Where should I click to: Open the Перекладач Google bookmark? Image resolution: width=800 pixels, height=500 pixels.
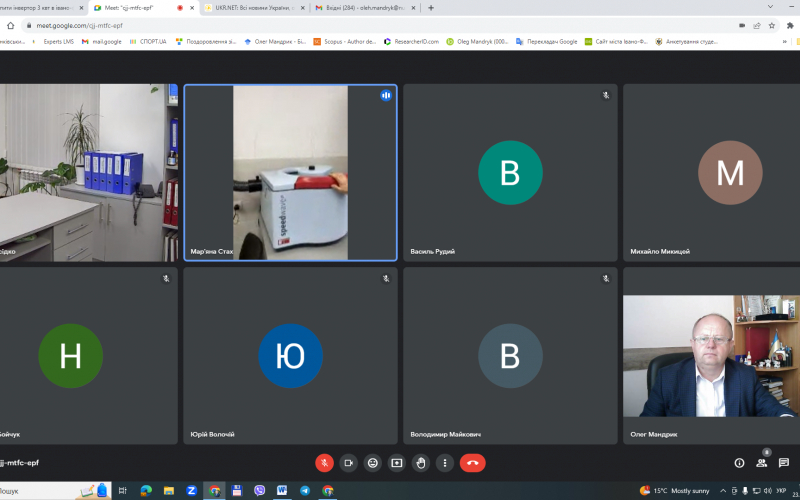point(547,42)
